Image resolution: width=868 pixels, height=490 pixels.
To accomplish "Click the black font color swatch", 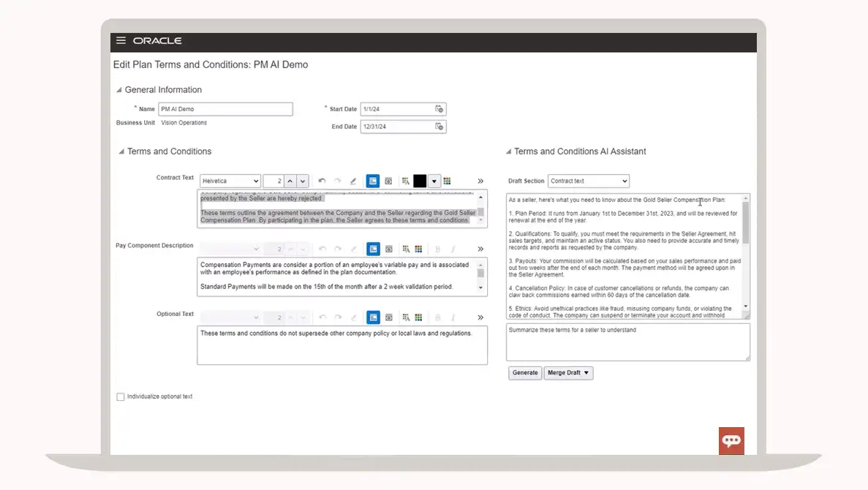I will (420, 181).
